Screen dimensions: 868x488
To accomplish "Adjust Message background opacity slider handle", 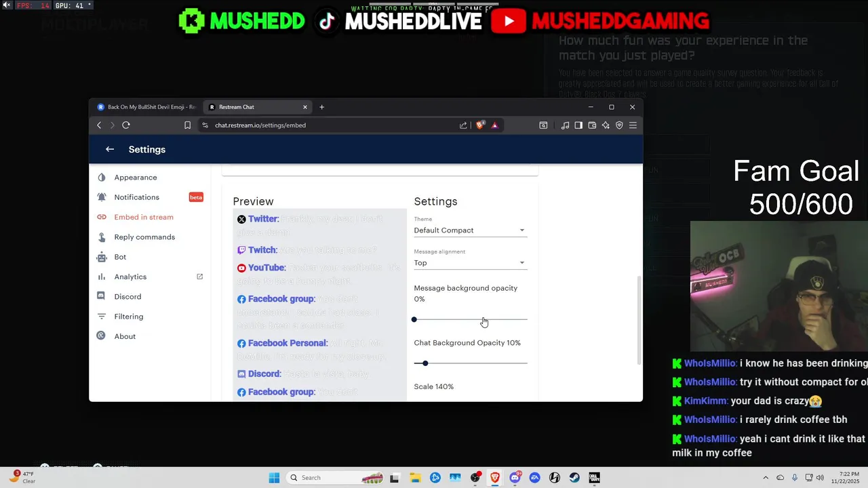I will click(414, 319).
